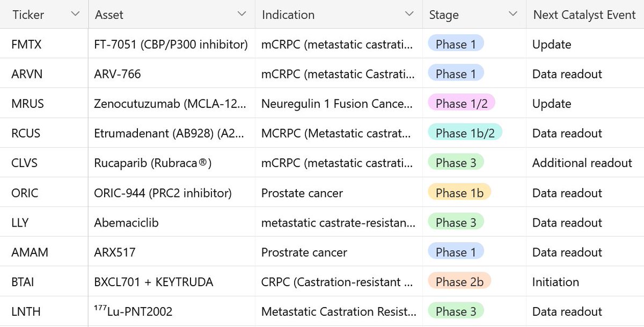Open the Ticker column dropdown arrow
644x327 pixels.
click(x=75, y=14)
